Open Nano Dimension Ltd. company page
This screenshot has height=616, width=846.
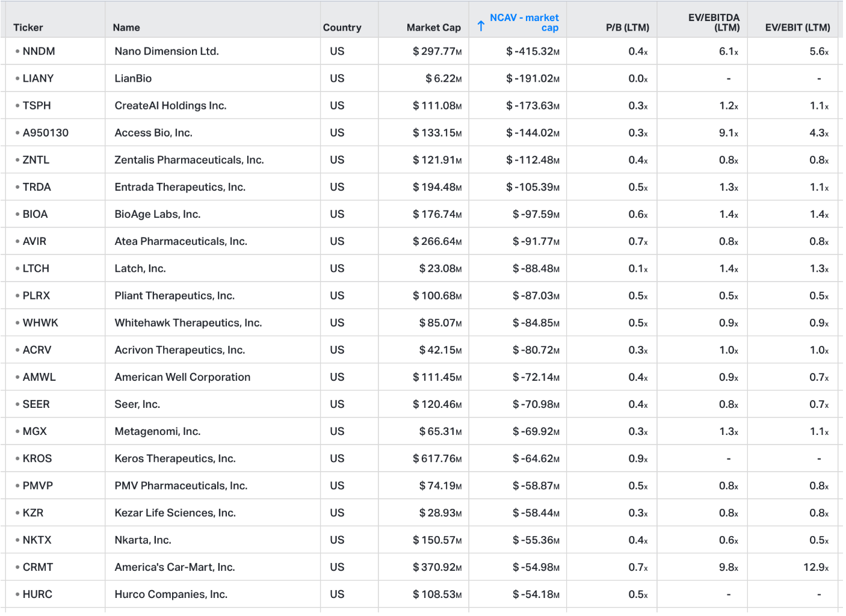(167, 52)
